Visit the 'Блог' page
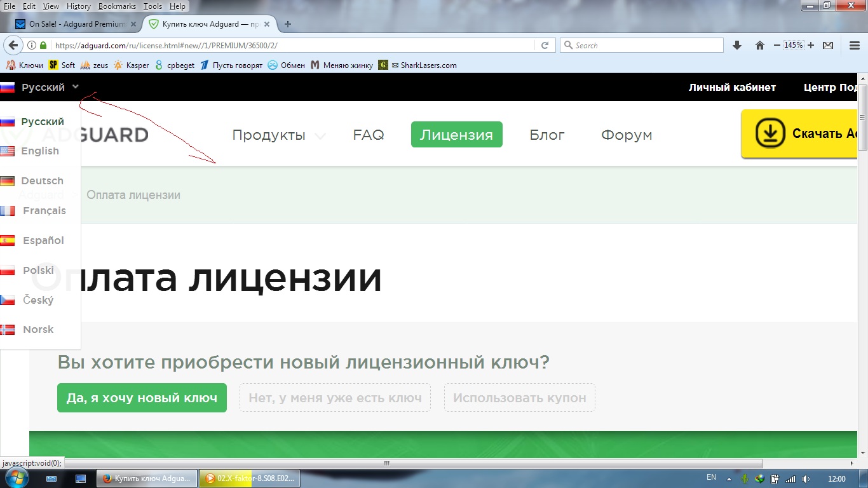This screenshot has width=868, height=488. 547,135
